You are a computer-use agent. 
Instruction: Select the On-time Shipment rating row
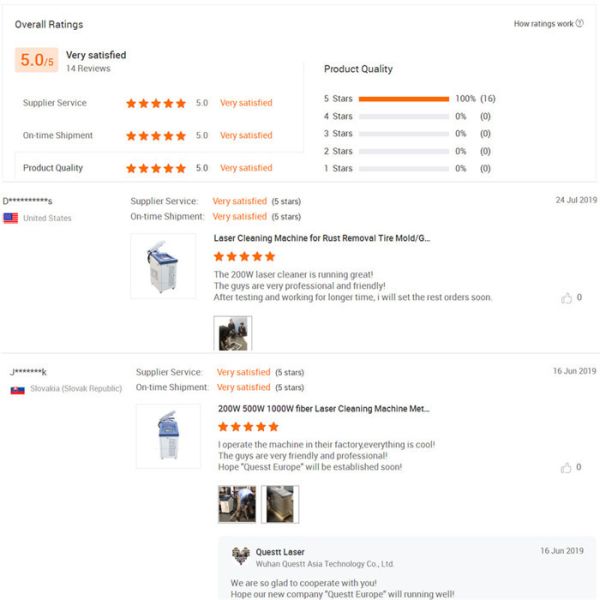tap(58, 135)
